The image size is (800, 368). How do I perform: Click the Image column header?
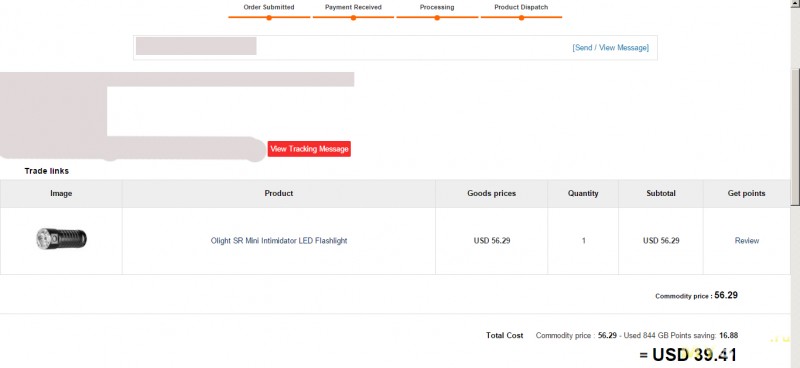click(x=61, y=193)
